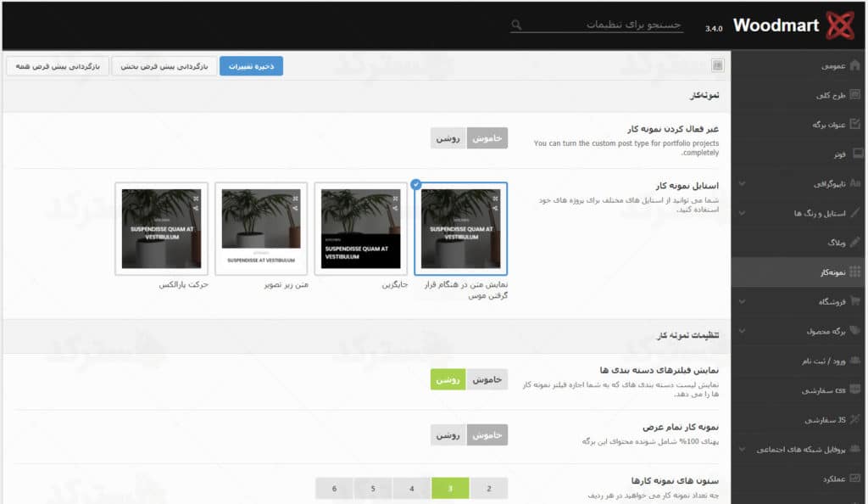Click the وبلاگ pencil icon

pos(855,243)
